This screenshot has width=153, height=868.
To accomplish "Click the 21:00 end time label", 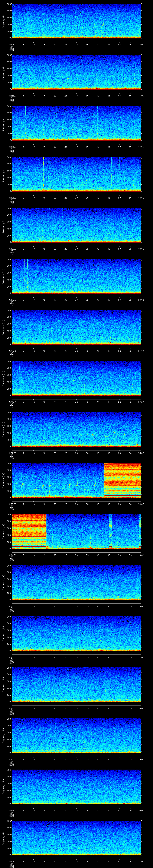I will click(x=141, y=351).
